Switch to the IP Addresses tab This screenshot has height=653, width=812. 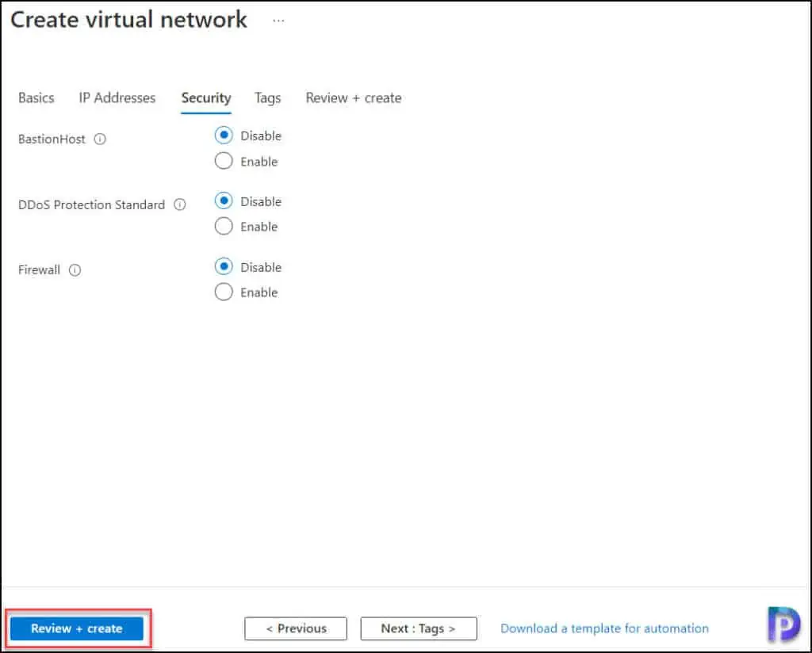tap(117, 97)
